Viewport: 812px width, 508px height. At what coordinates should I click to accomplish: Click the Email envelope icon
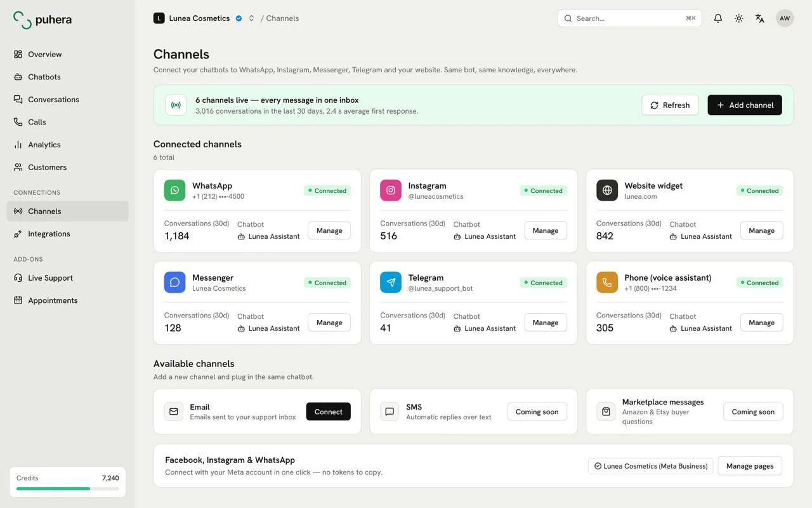[x=174, y=411]
